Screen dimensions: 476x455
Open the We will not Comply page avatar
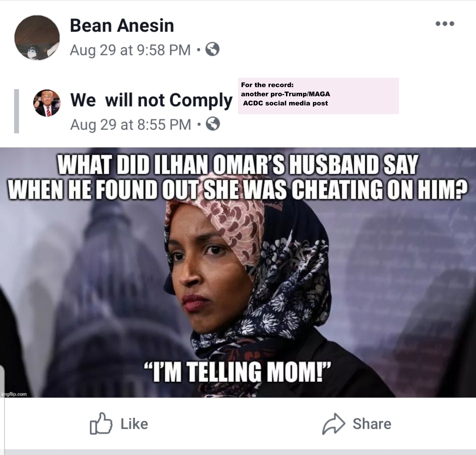47,103
